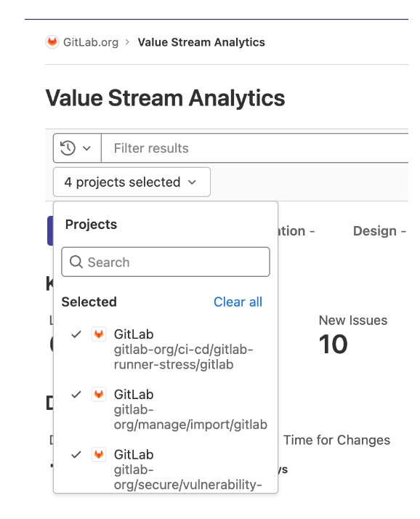Click the breadcrumb separator chevron after GitLab.org
The height and width of the screenshot is (519, 420).
pos(127,42)
